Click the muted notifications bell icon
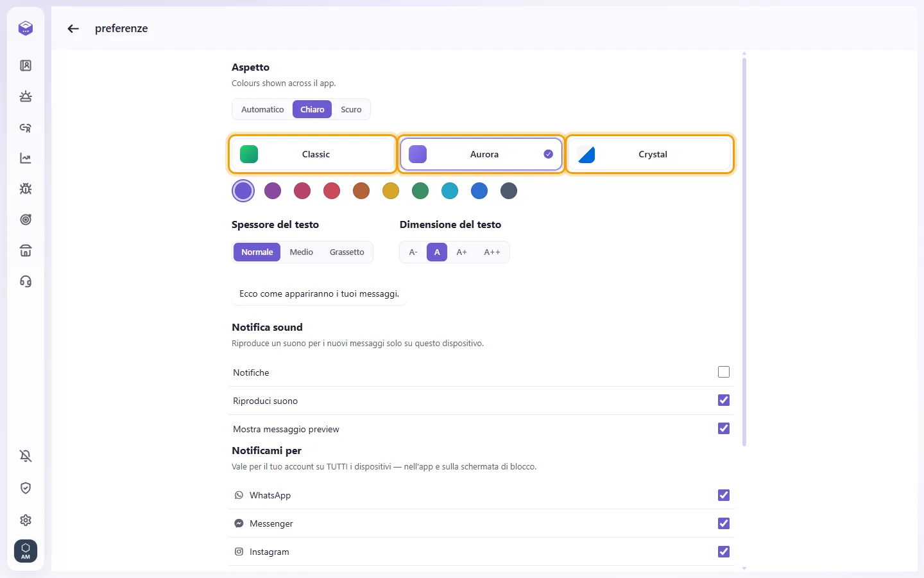The height and width of the screenshot is (578, 924). (26, 456)
